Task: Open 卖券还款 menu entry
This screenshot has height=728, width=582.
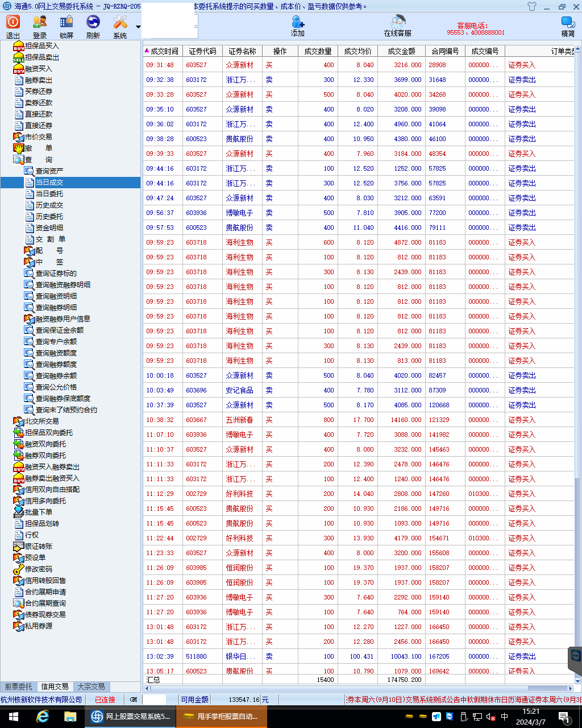Action: pyautogui.click(x=38, y=102)
